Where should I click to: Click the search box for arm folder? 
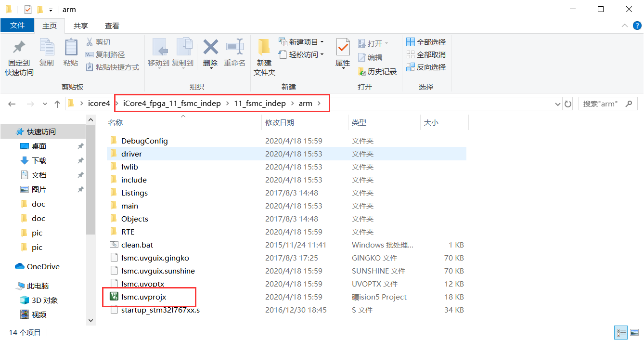click(606, 104)
